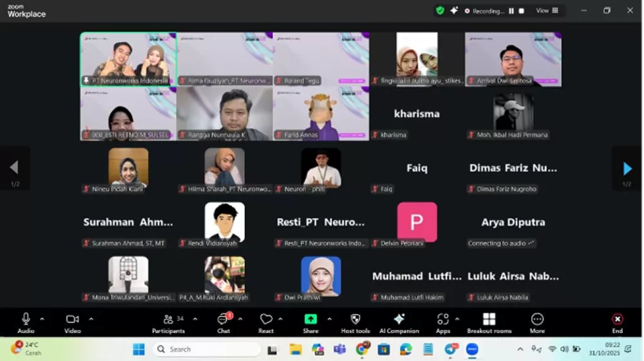This screenshot has height=361, width=644.
Task: Click Rendi Vidiansyah's cartoon avatar
Action: pyautogui.click(x=225, y=221)
